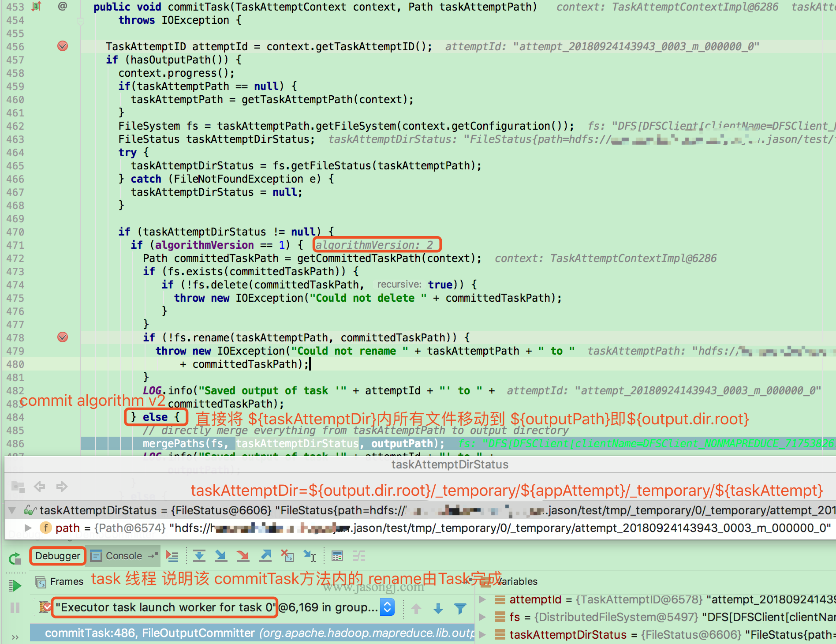Toggle the frames filter funnel icon

[460, 607]
